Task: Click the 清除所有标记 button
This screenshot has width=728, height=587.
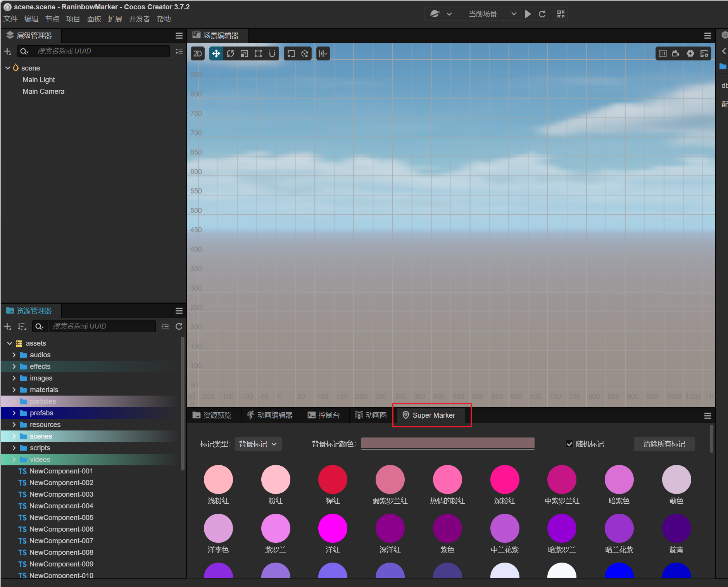Action: click(x=664, y=444)
